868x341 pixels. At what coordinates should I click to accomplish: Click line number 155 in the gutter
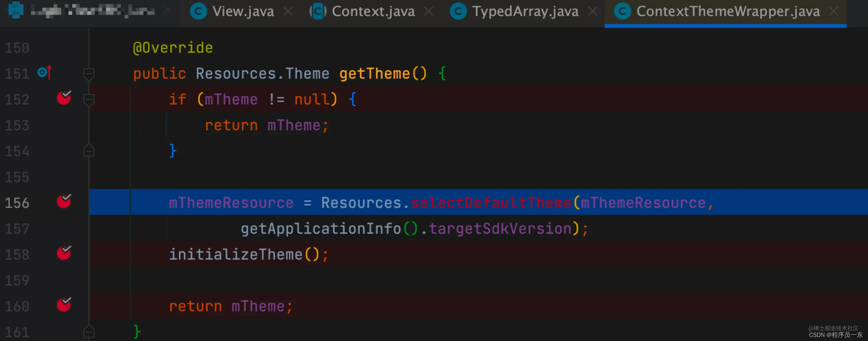tap(17, 177)
